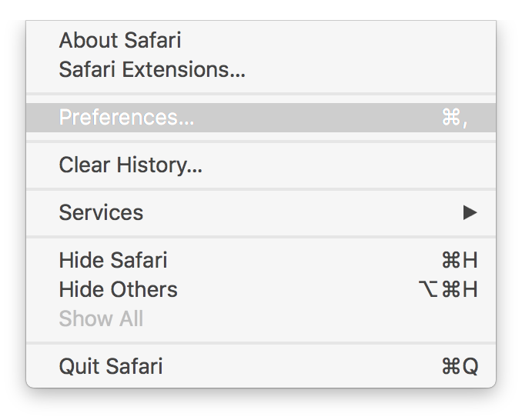The width and height of the screenshot is (522, 420).
Task: Choose Hide Others from the menu
Action: 118,290
